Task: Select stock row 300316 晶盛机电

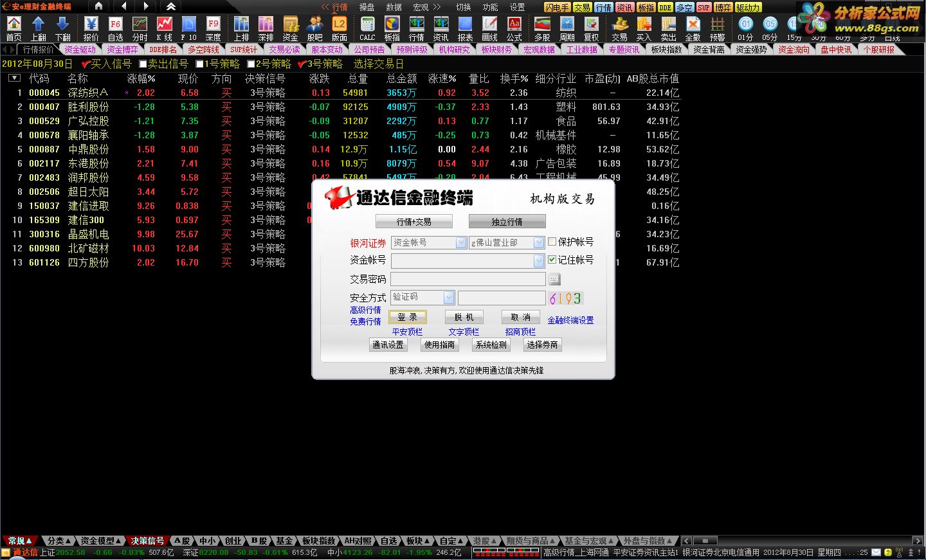Action: tap(341, 234)
